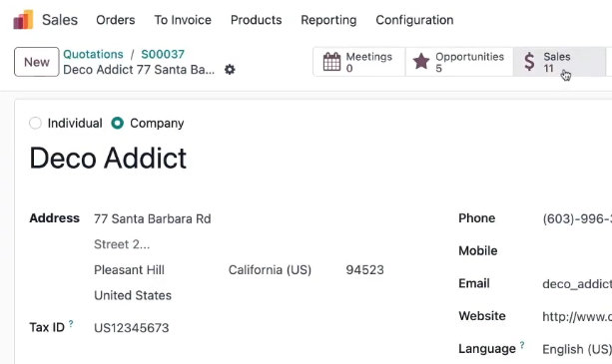Open the gear actions menu icon
The width and height of the screenshot is (612, 364).
coord(230,70)
